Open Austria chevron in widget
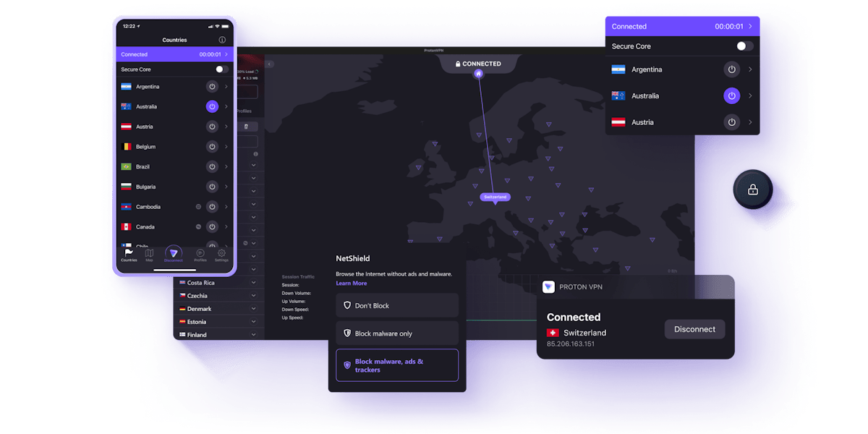This screenshot has width=868, height=434. [x=750, y=122]
